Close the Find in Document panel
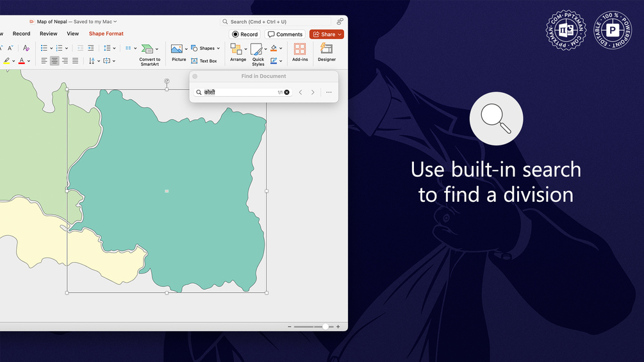644x362 pixels. pos(195,76)
